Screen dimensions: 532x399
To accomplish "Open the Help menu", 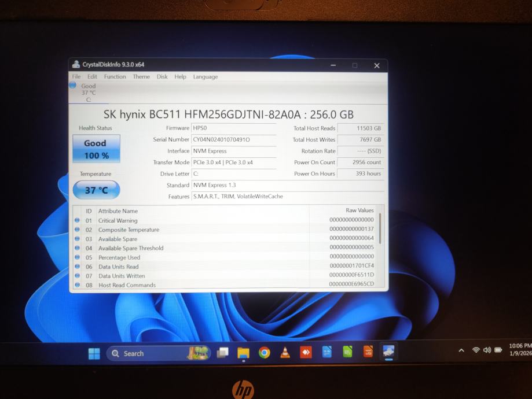I will [x=180, y=76].
